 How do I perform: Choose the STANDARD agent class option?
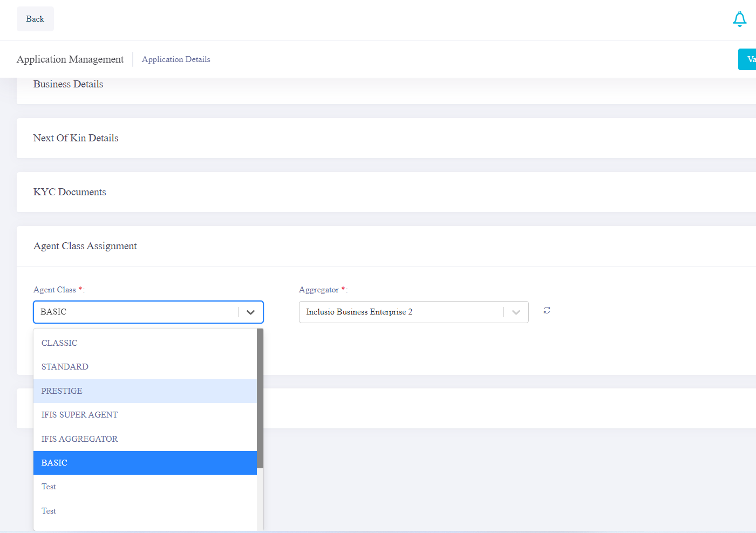click(x=65, y=367)
